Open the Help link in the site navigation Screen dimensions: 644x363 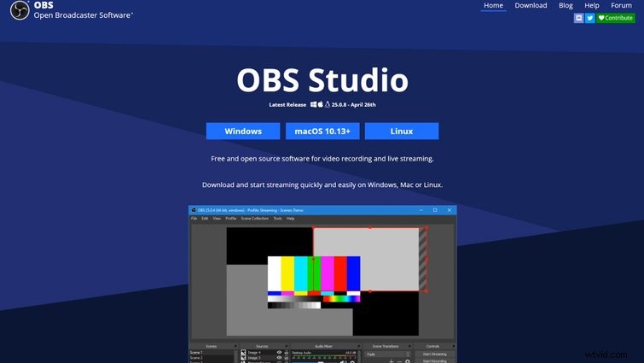pos(592,5)
